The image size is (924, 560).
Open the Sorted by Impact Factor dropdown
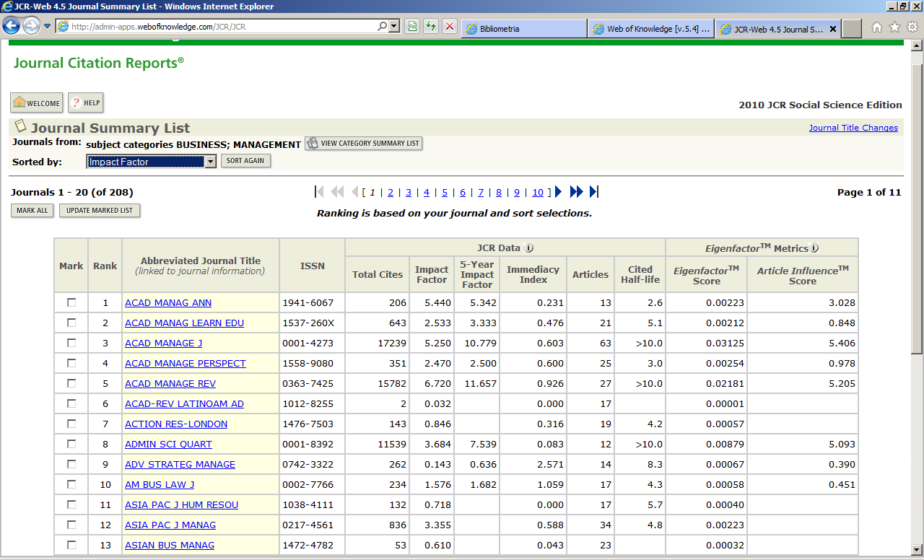(152, 162)
